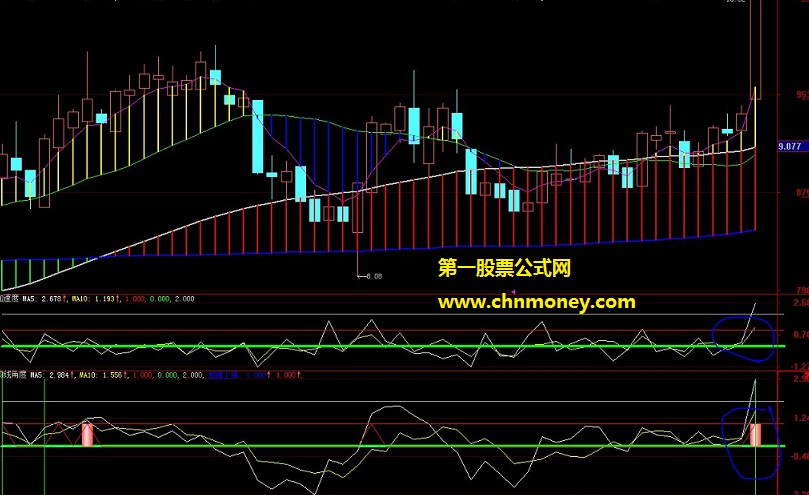The image size is (809, 495).
Task: Click the pink signal bar at the far right of the lower indicator
Action: (755, 435)
